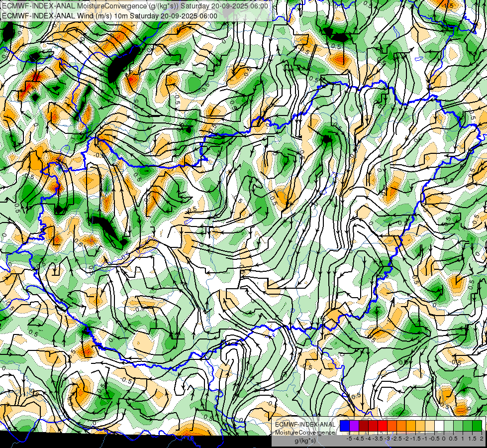
Task: Click the '-4.5' legend scale tick label
Action: tap(359, 439)
